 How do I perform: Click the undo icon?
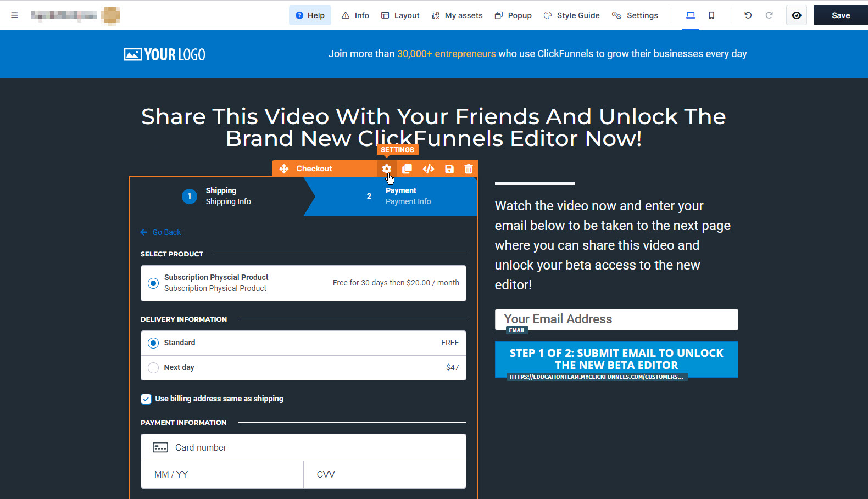tap(748, 15)
